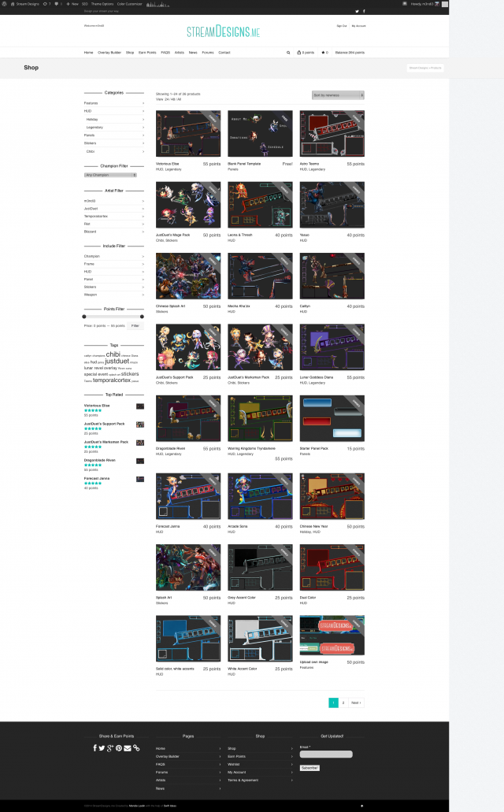This screenshot has width=504, height=812.
Task: Open the search magnifier icon in the nav bar
Action: point(288,52)
